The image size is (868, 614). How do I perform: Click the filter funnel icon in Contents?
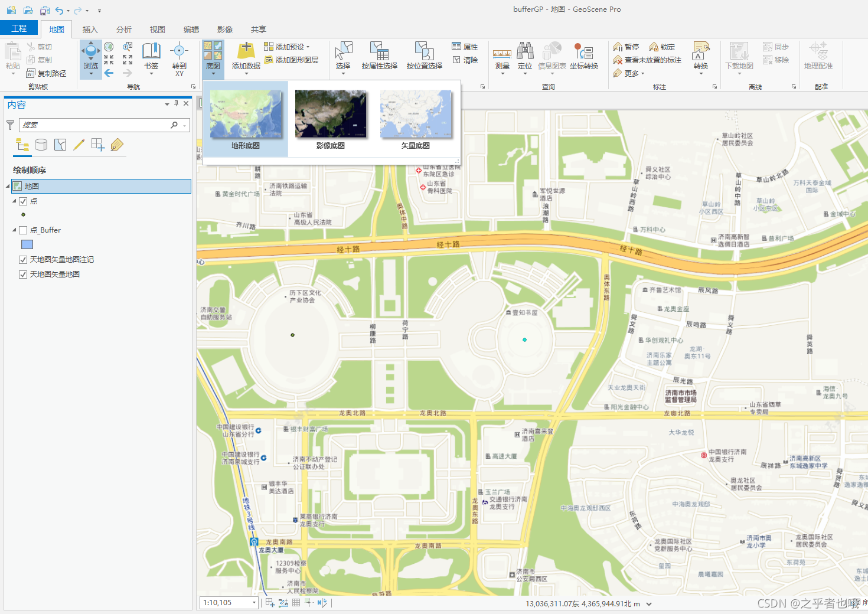(x=10, y=125)
